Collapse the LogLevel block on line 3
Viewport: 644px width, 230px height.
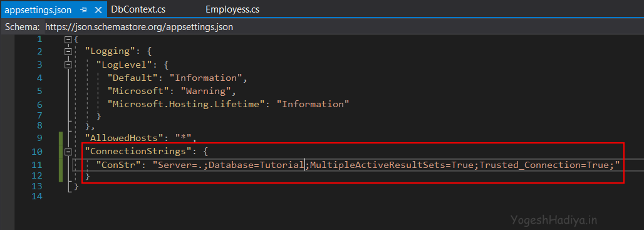[68, 65]
